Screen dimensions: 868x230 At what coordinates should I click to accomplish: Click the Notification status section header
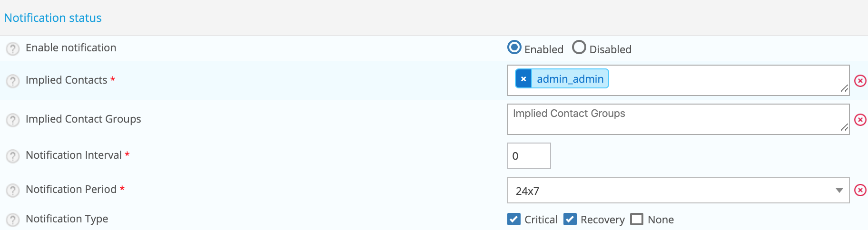tap(53, 18)
